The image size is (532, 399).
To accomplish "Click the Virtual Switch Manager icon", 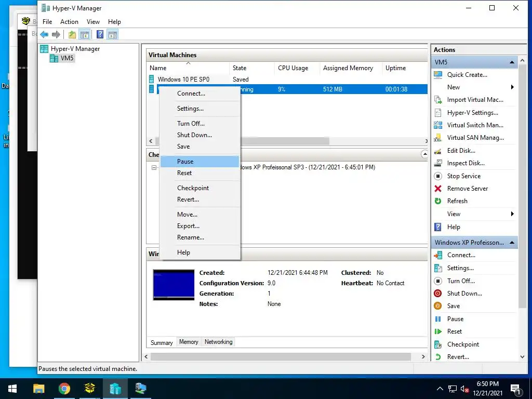I will pyautogui.click(x=438, y=125).
